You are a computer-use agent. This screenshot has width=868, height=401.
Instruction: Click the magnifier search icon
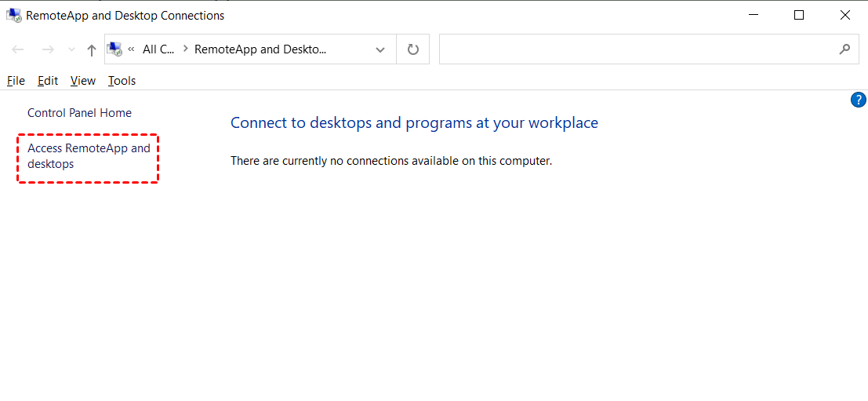click(x=844, y=49)
